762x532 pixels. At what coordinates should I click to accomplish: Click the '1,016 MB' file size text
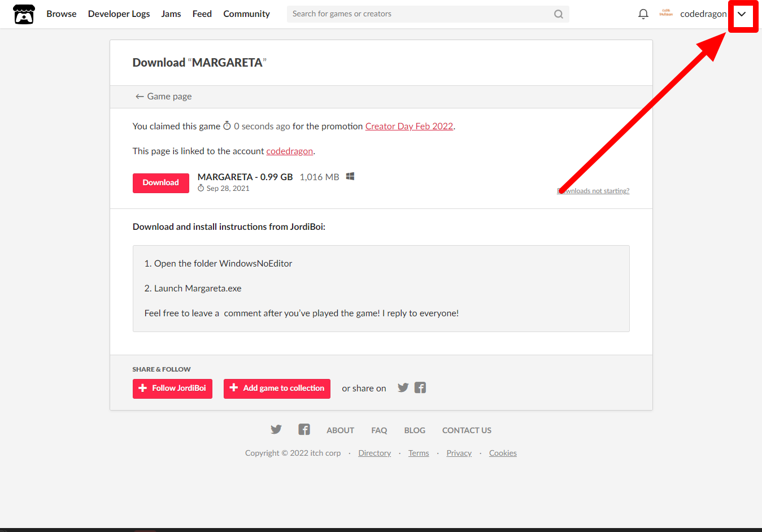pyautogui.click(x=319, y=177)
